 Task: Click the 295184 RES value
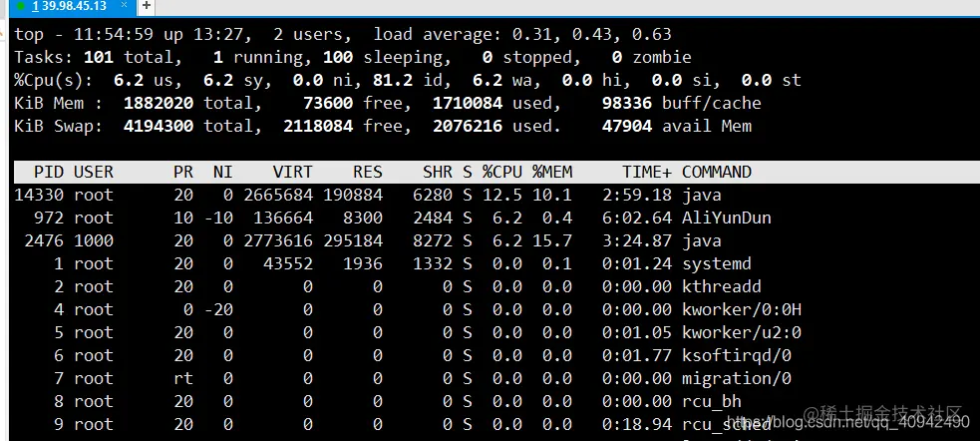tap(353, 240)
